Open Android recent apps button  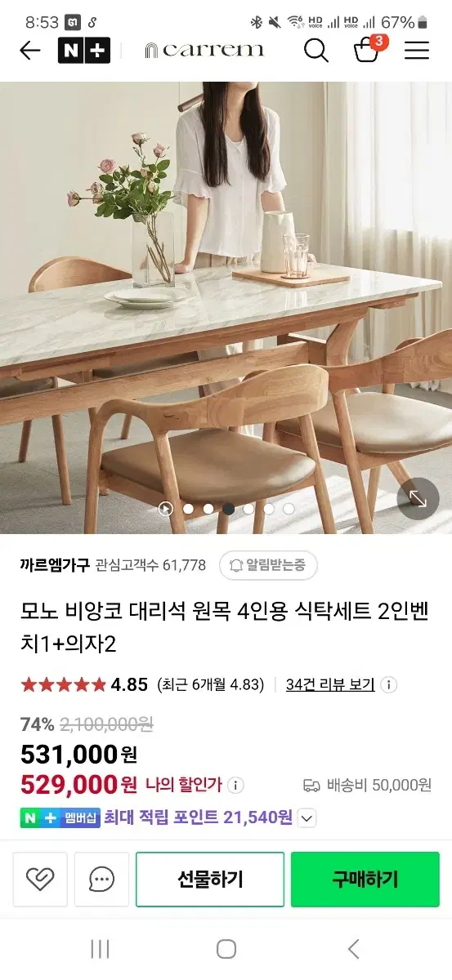[x=100, y=949]
